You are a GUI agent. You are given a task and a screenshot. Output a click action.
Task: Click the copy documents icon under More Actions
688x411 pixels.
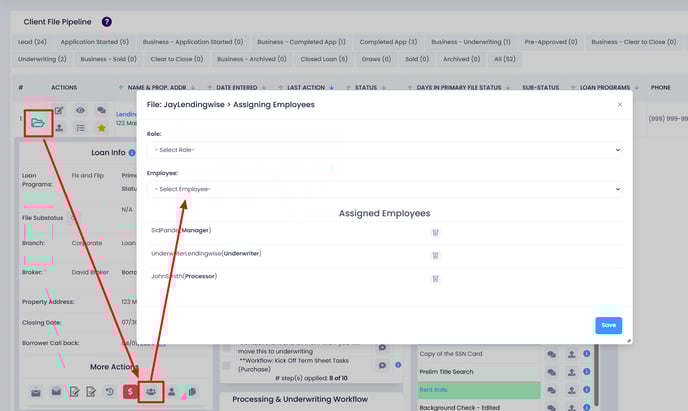click(192, 391)
